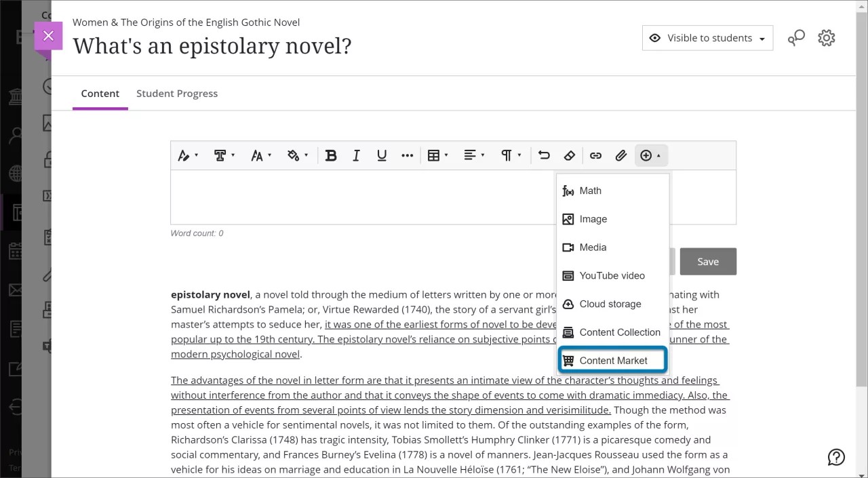Switch to the Student Progress tab

(177, 94)
